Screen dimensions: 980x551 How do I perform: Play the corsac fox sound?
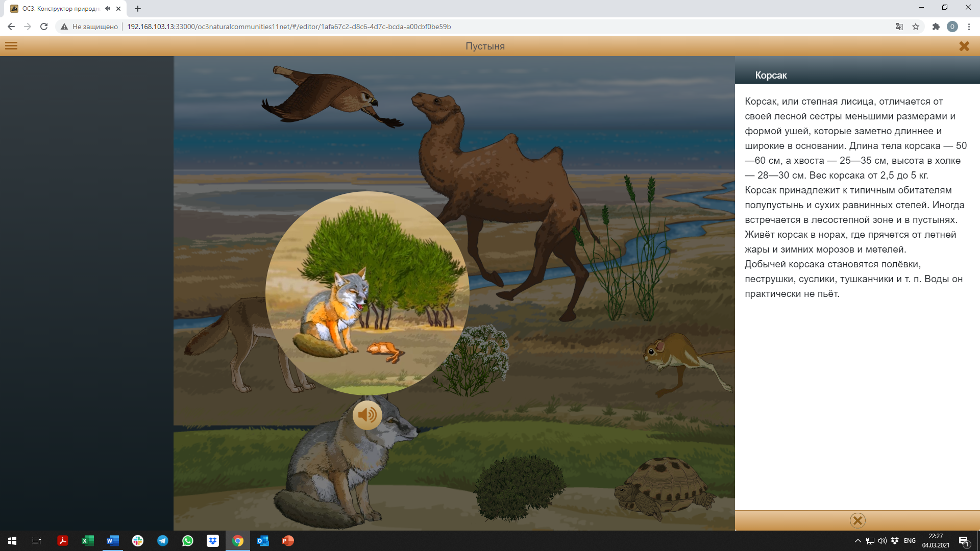pyautogui.click(x=367, y=415)
